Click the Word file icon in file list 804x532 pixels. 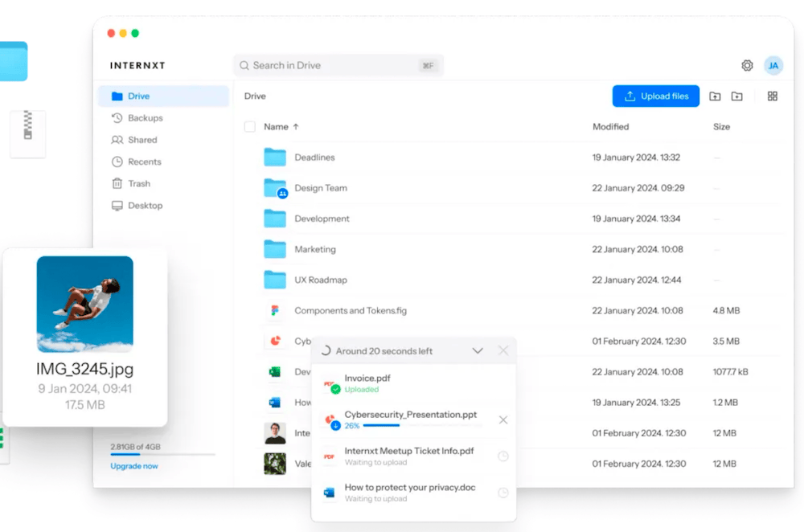275,403
